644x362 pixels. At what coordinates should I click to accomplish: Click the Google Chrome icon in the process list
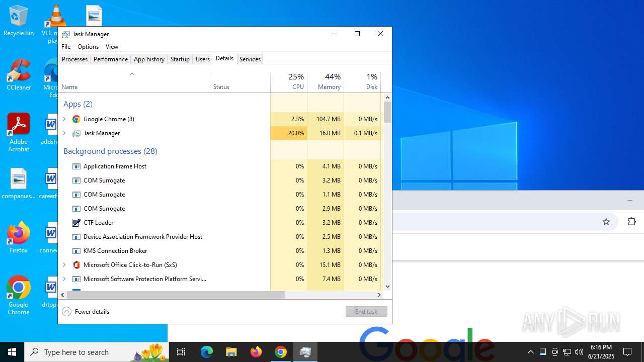click(x=76, y=119)
